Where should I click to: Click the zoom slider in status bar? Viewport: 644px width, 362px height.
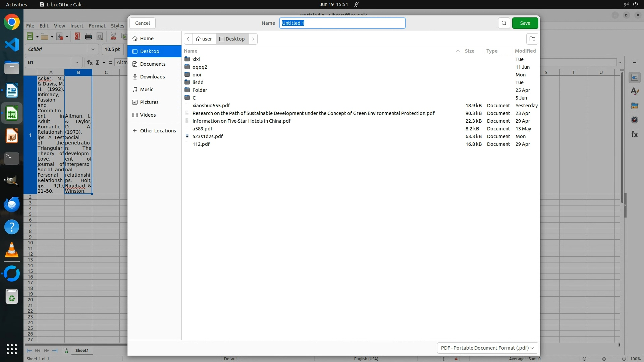[604, 359]
